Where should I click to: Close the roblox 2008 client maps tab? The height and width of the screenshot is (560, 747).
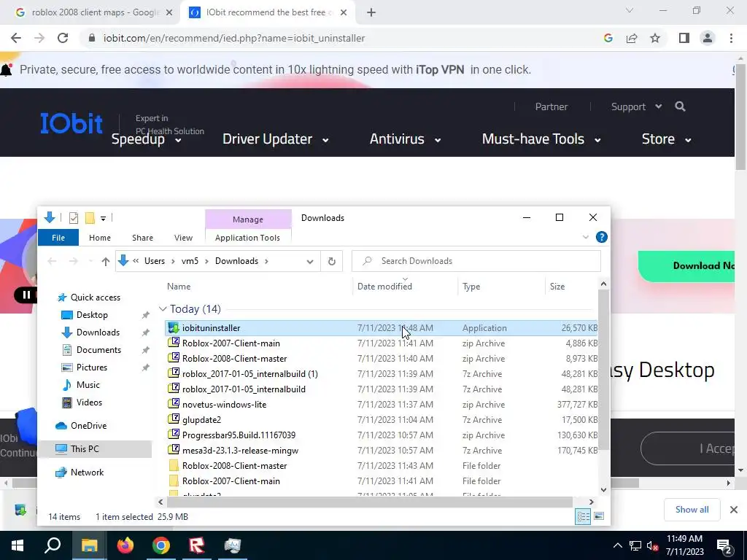(x=169, y=13)
